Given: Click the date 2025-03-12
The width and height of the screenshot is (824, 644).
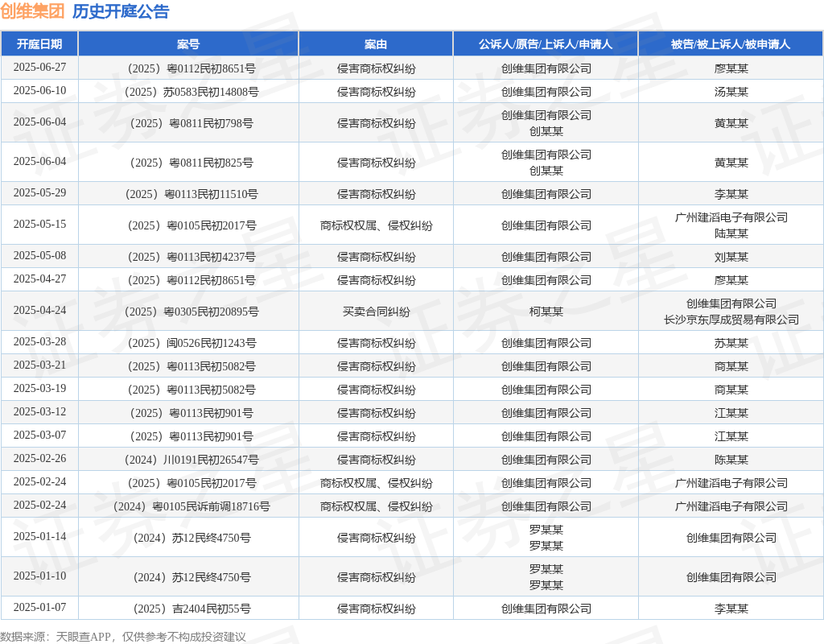Looking at the screenshot, I should click(39, 411).
